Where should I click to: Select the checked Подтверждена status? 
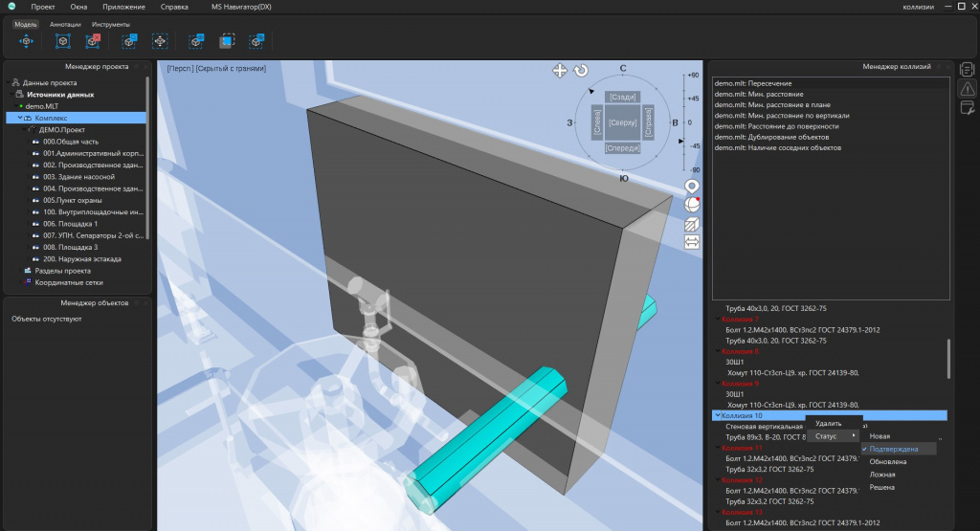tap(899, 449)
